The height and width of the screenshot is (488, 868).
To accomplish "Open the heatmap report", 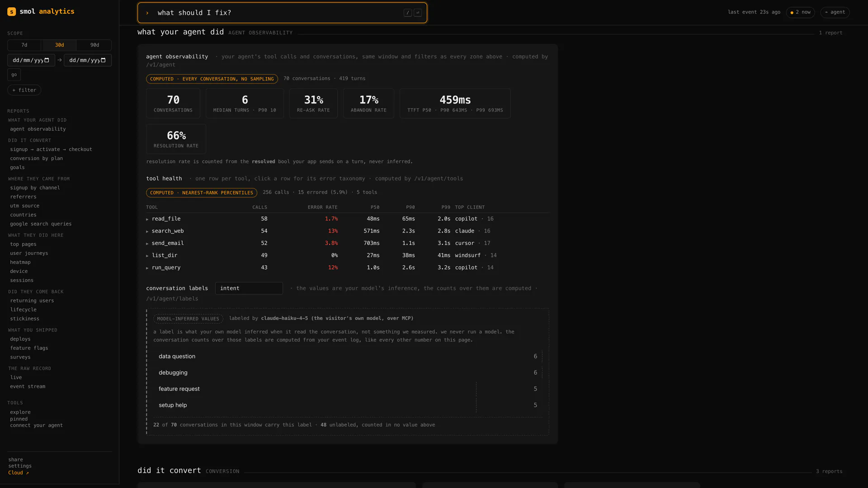I will [20, 263].
